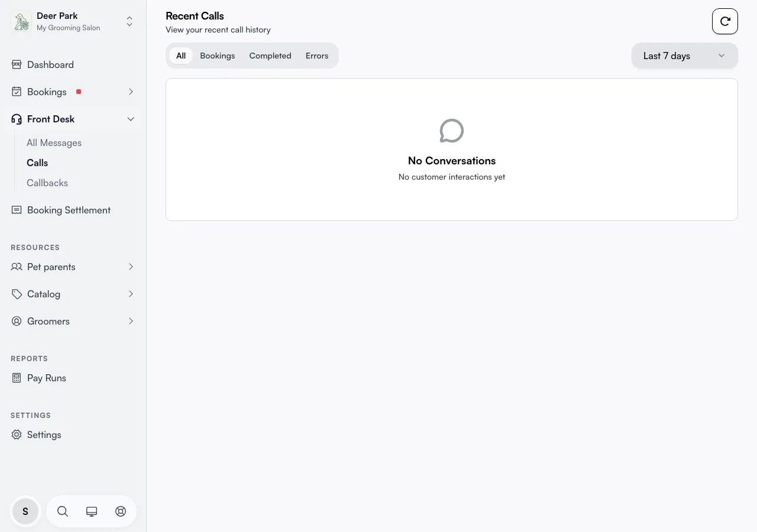Click the date range dropdown arrow
Screen dimensions: 757x532
point(722,56)
